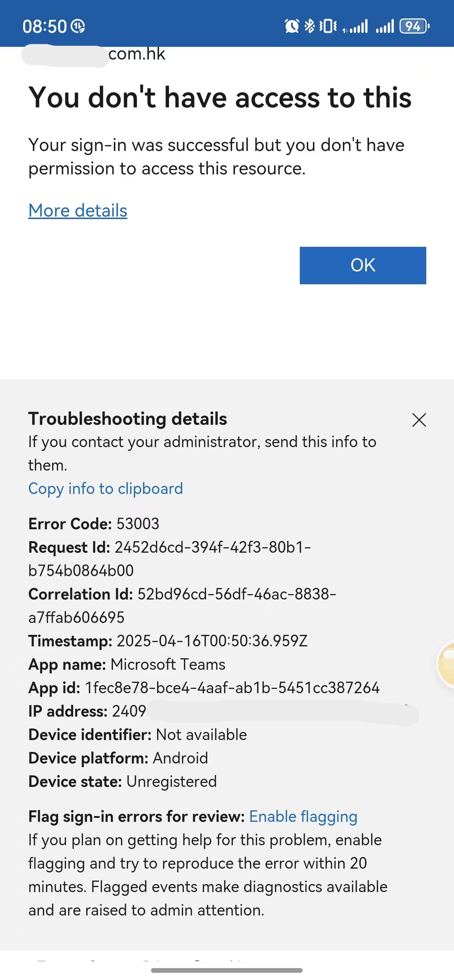Close the Troubleshooting details panel
This screenshot has height=980, width=454.
(x=419, y=420)
